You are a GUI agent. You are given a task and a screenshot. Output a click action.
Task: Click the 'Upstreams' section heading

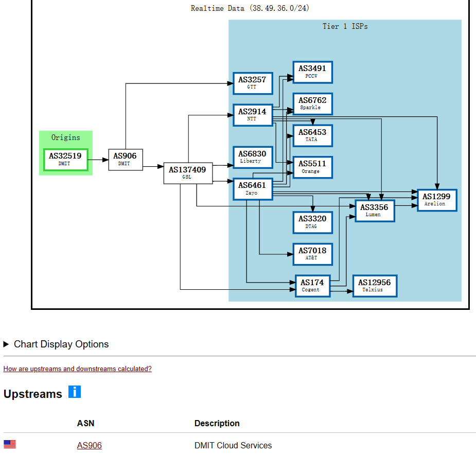tap(33, 394)
